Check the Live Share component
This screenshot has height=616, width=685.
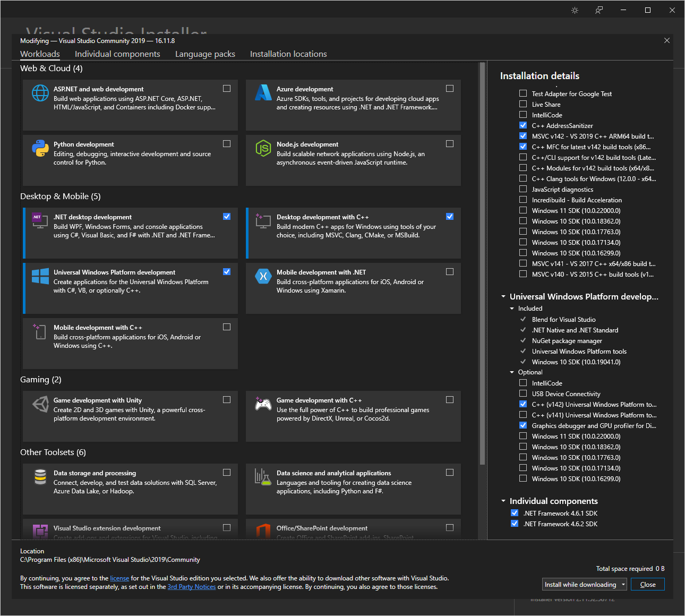click(x=523, y=104)
